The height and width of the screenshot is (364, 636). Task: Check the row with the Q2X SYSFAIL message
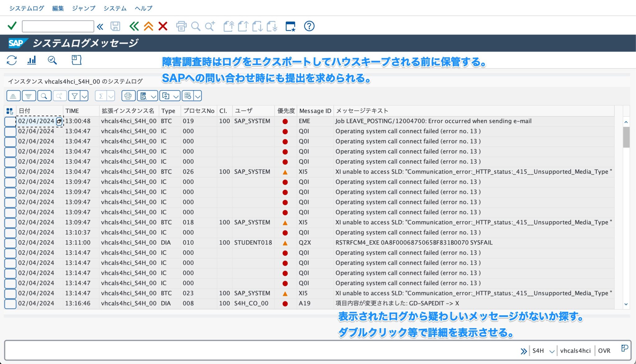pyautogui.click(x=10, y=242)
